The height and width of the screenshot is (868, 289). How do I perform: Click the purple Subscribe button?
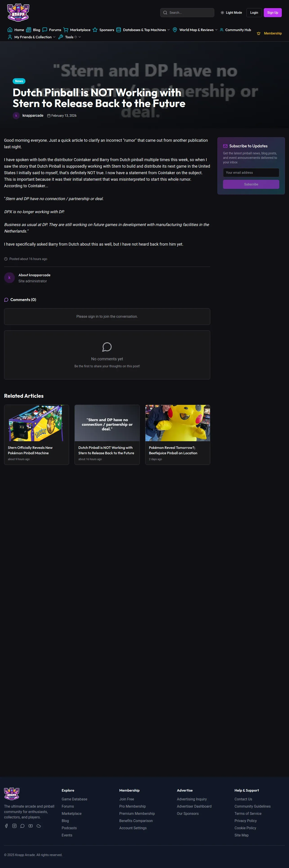[251, 184]
